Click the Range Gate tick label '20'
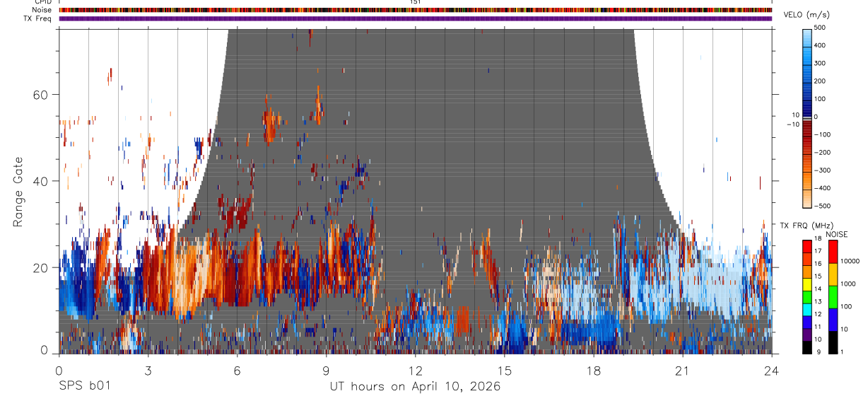This screenshot has width=868, height=401. click(41, 267)
